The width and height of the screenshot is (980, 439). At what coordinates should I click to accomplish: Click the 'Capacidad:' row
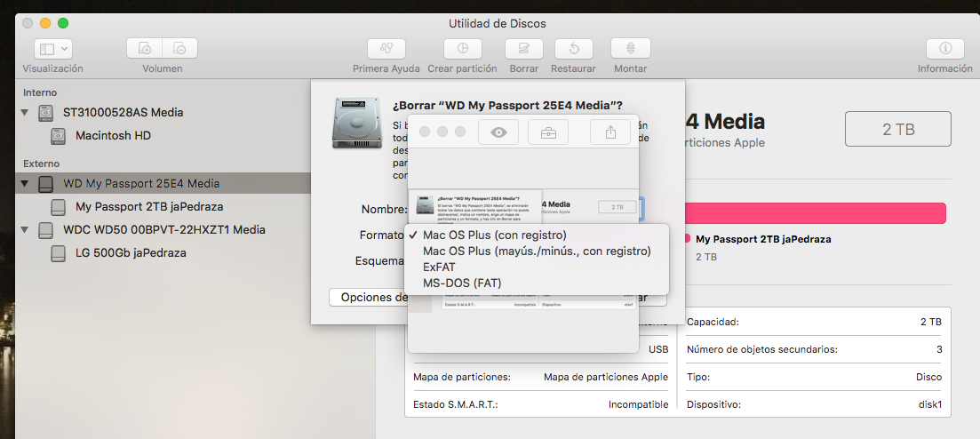click(x=814, y=322)
